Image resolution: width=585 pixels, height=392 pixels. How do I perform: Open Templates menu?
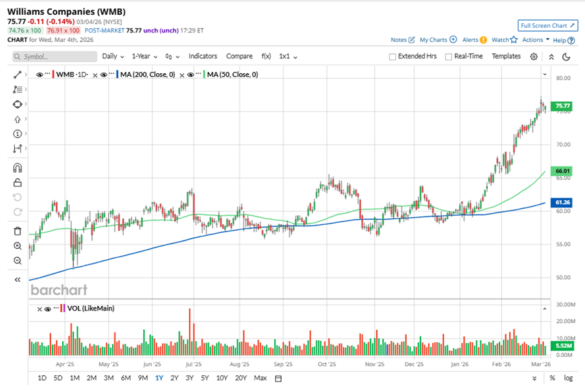point(506,56)
